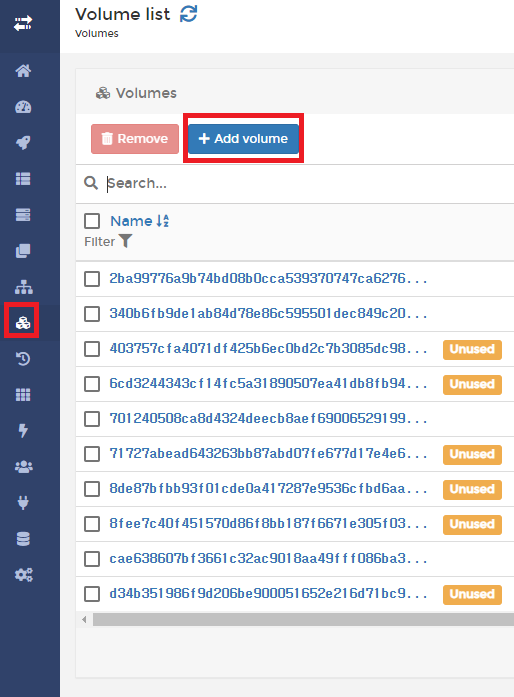The width and height of the screenshot is (514, 697).
Task: Open Containers server icon in sidebar
Action: [23, 215]
